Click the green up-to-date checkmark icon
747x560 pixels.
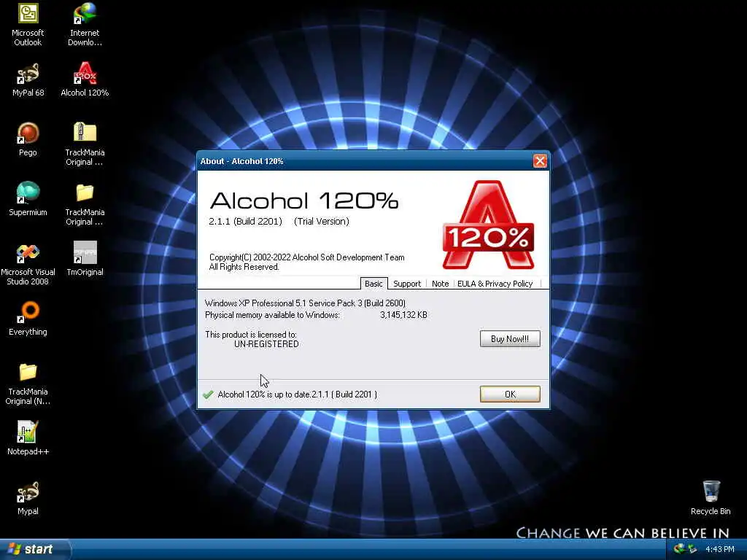point(208,394)
